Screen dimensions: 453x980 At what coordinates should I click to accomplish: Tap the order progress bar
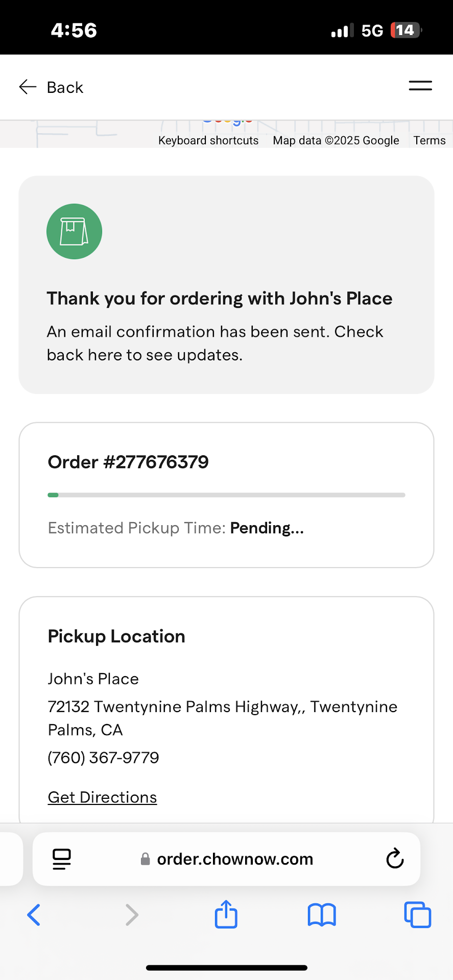(x=226, y=495)
